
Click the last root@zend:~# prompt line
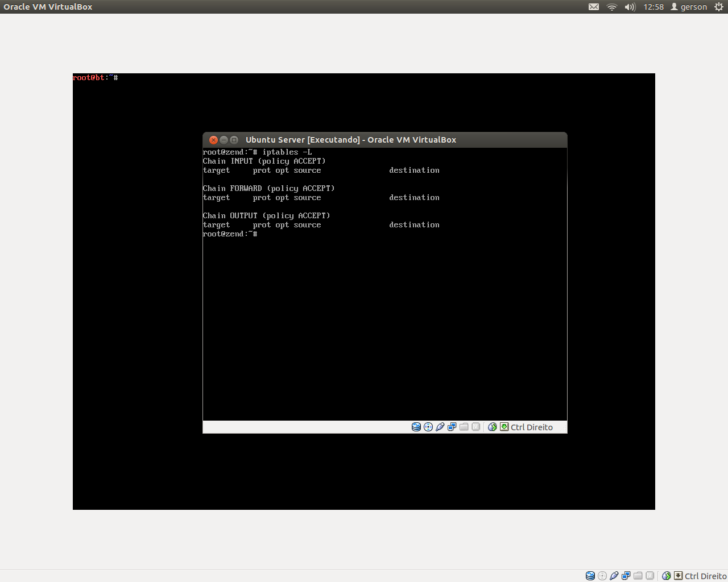click(x=230, y=234)
